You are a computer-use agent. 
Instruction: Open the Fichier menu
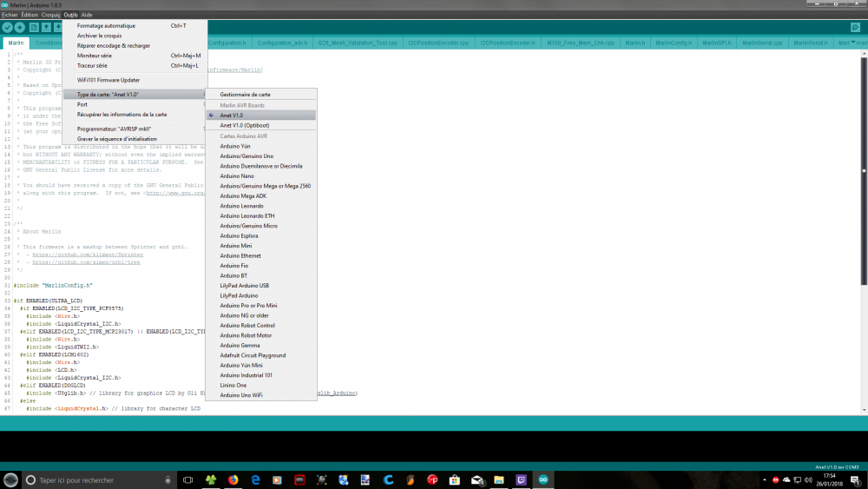pos(10,15)
